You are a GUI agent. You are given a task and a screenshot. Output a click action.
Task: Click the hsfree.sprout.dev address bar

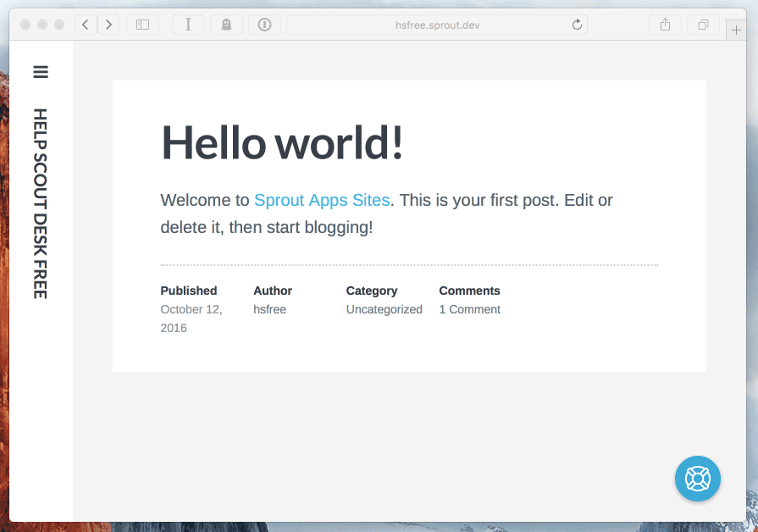437,25
